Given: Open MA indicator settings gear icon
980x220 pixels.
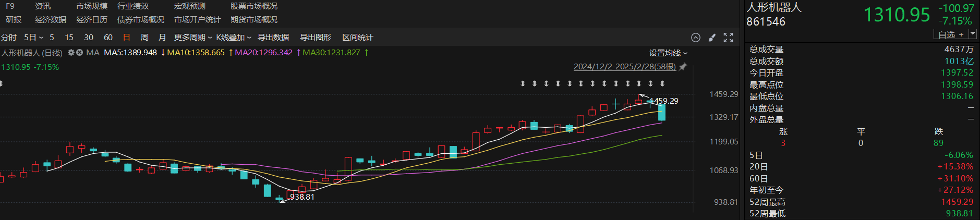Looking at the screenshot, I should [x=71, y=53].
